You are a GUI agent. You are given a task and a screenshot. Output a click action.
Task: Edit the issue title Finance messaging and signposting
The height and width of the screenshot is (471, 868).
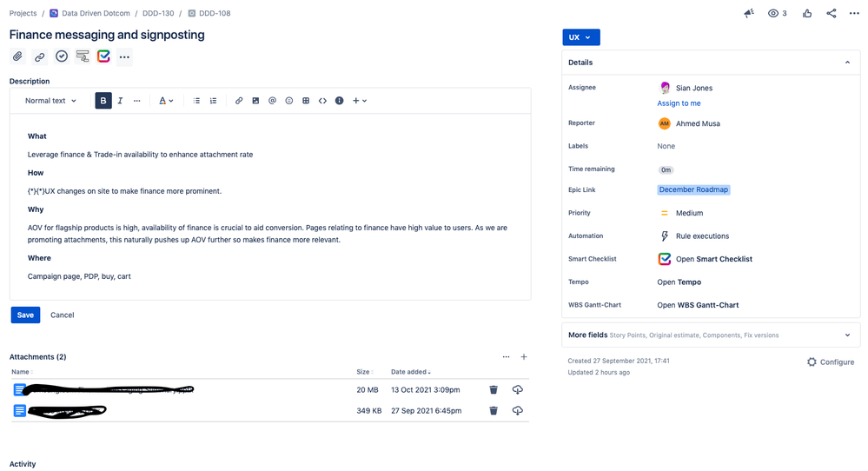(107, 35)
